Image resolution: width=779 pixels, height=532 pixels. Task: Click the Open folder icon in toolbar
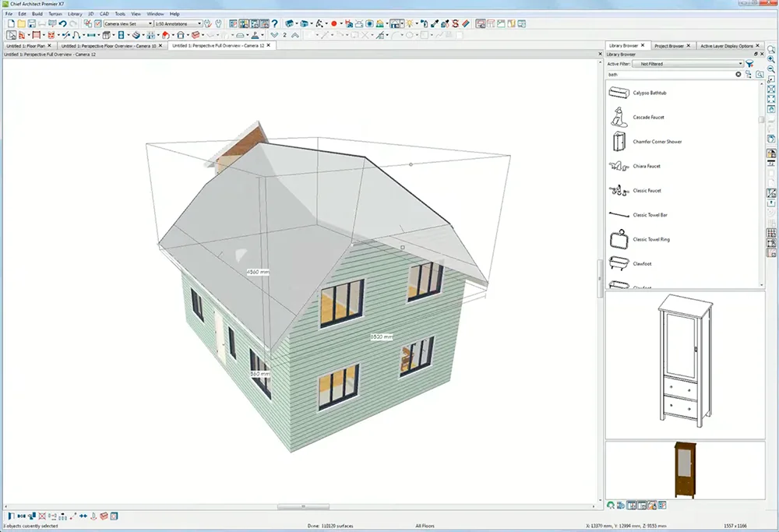coord(20,24)
